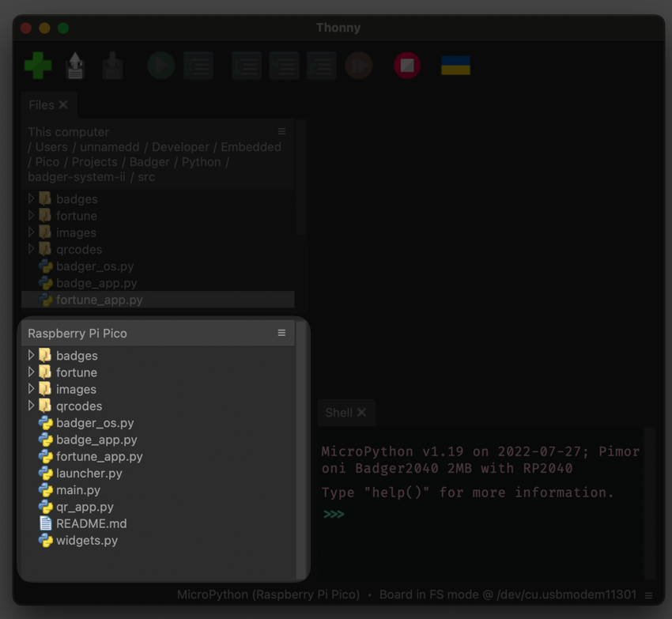Click badger-system-ii in the path breadcrumb
The width and height of the screenshot is (672, 619).
77,177
